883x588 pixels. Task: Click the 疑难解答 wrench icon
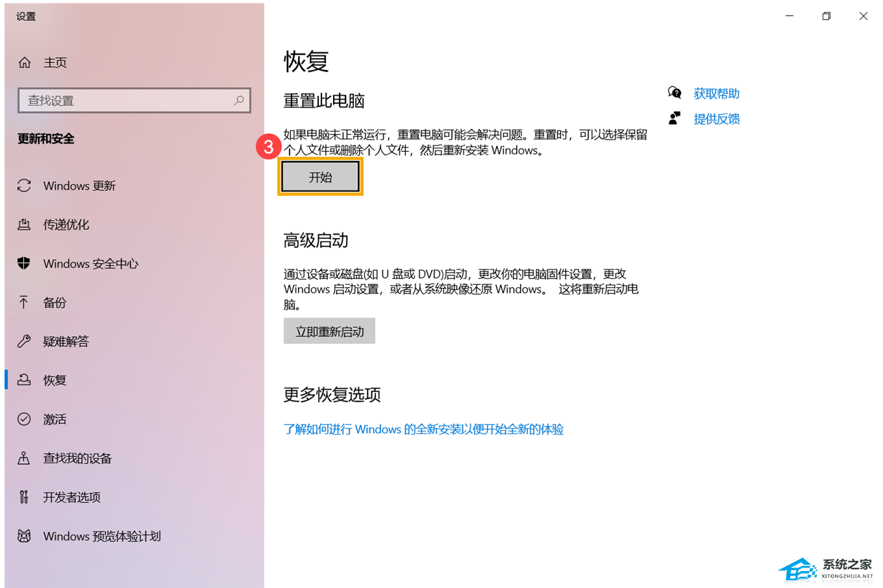pyautogui.click(x=25, y=341)
